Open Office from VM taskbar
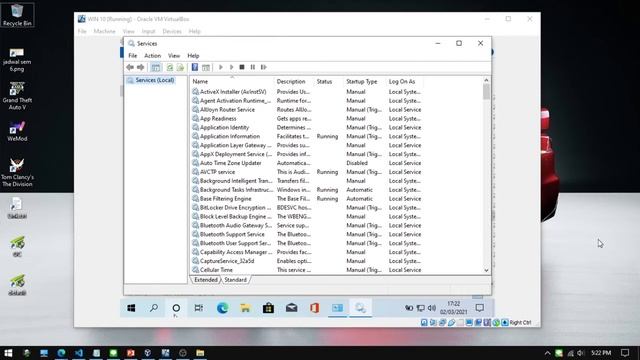The width and height of the screenshot is (640, 360). click(314, 308)
